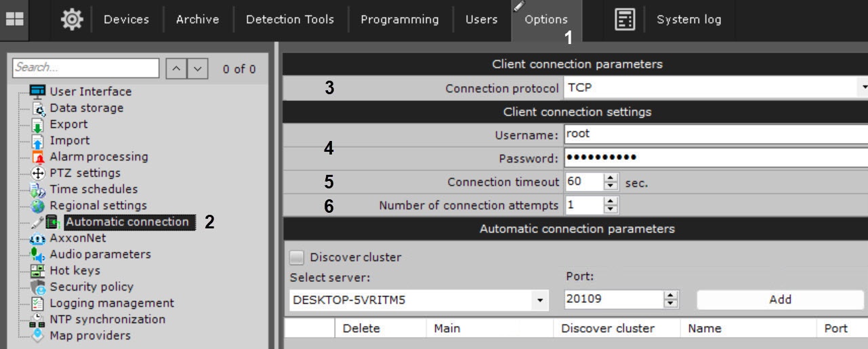
Task: Click the AxxonNet cloud icon
Action: point(38,239)
